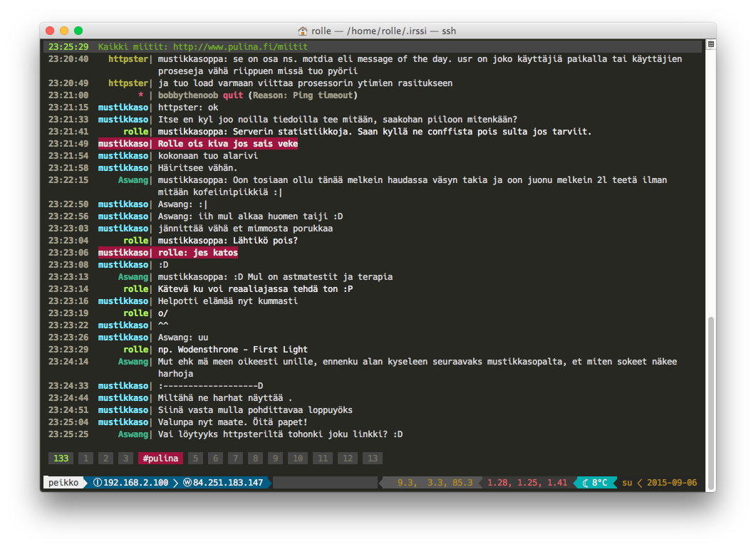Click the green zoom button in title bar
The width and height of the screenshot is (756, 549).
coord(78,31)
